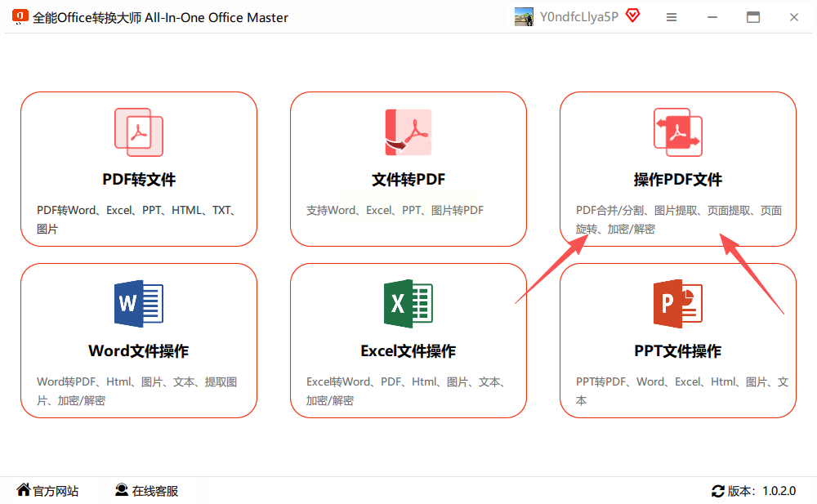Viewport: 817px width, 504px height.
Task: Close the All-In-One Office Master window
Action: pos(793,17)
